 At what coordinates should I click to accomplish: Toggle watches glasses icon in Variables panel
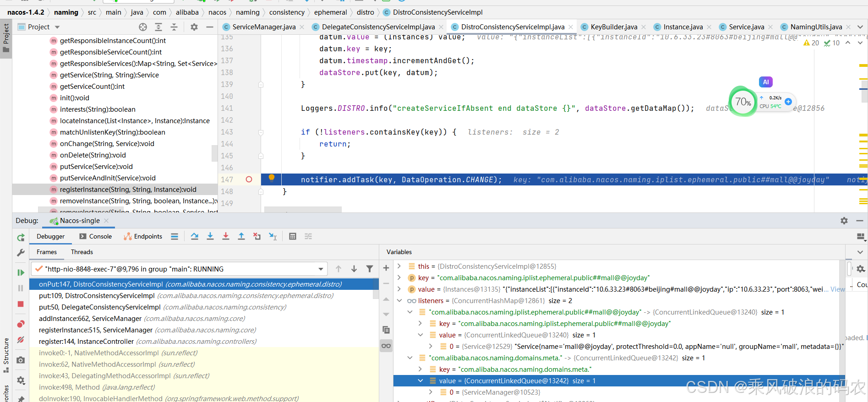(386, 346)
